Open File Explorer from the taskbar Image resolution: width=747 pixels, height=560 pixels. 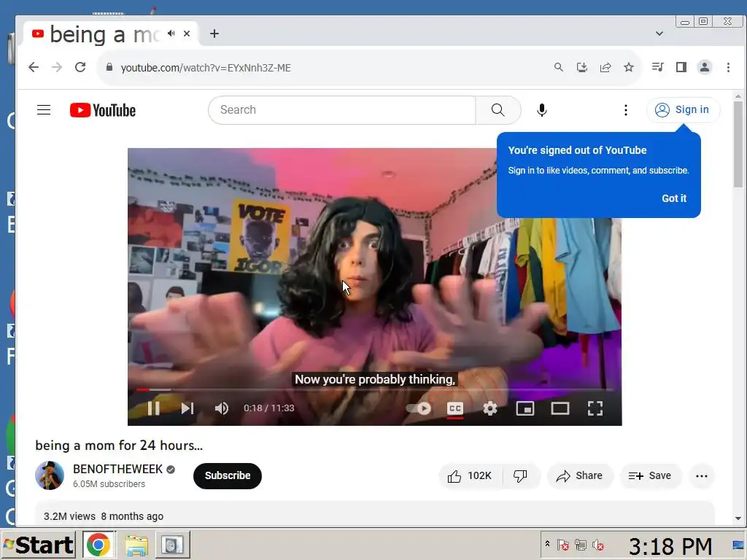(136, 545)
